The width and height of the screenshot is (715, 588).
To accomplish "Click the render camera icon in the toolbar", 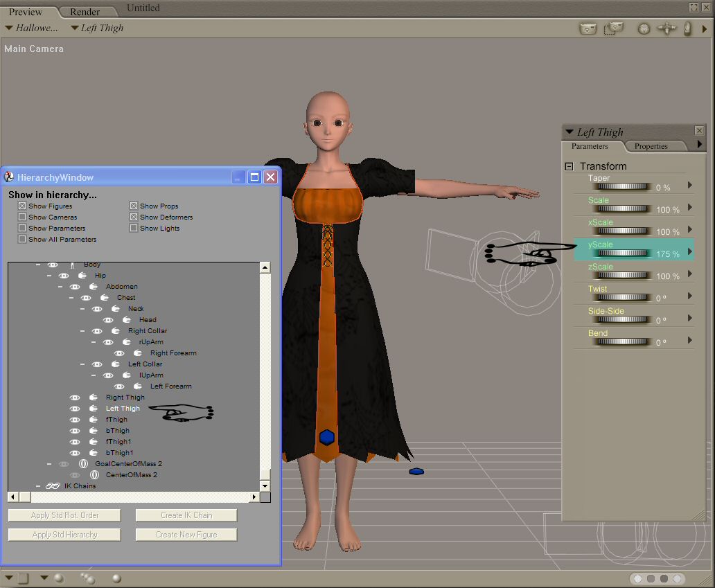I will tap(588, 29).
